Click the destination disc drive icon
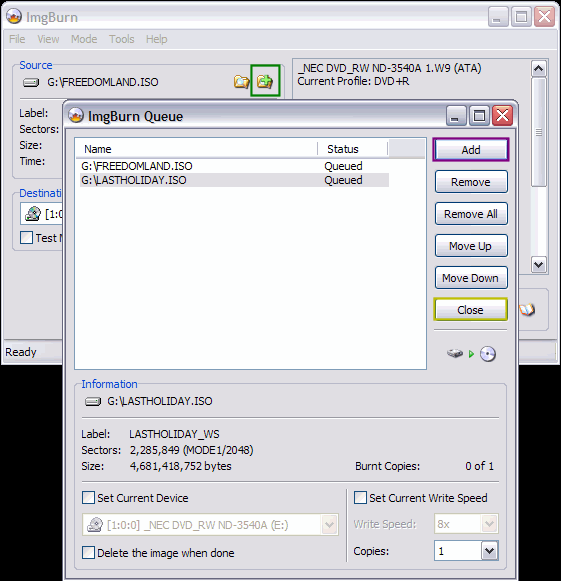561x581 pixels. pos(33,214)
